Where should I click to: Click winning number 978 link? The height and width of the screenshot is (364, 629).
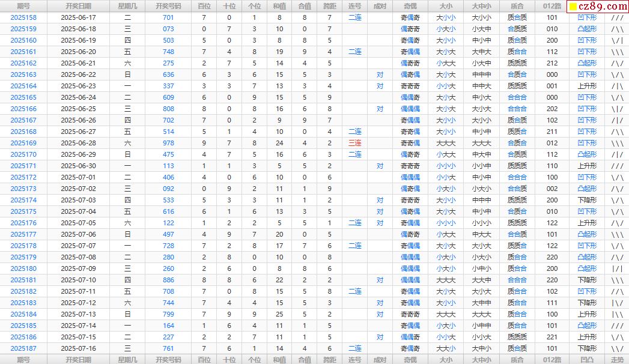(x=168, y=143)
